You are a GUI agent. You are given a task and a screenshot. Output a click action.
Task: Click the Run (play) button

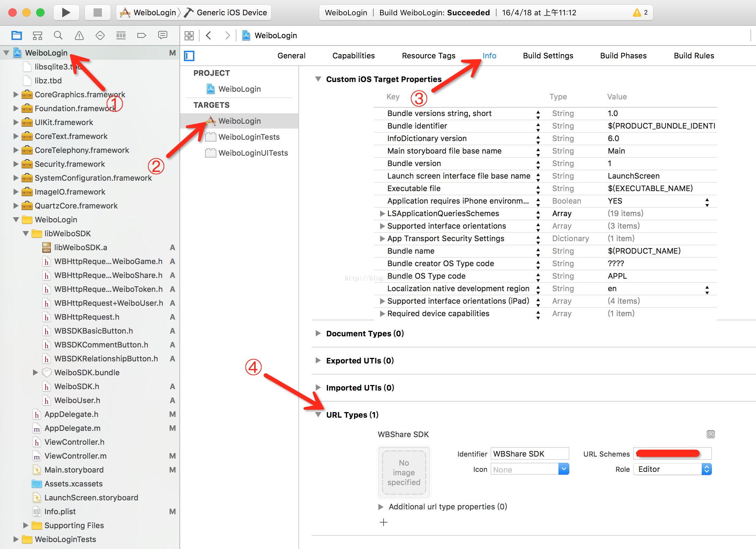pyautogui.click(x=66, y=13)
